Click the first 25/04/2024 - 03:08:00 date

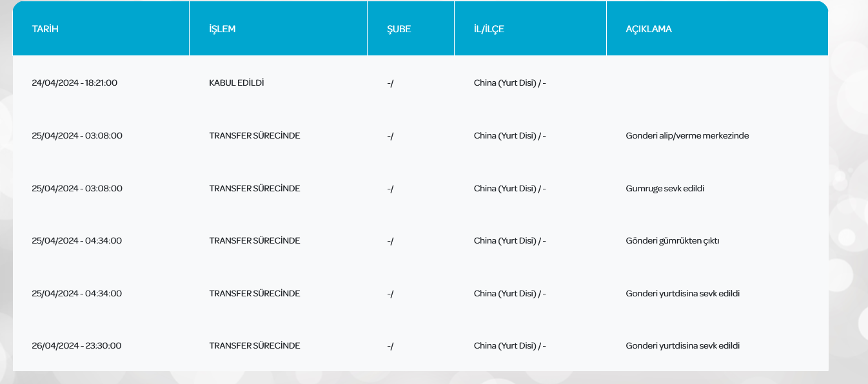pos(77,136)
